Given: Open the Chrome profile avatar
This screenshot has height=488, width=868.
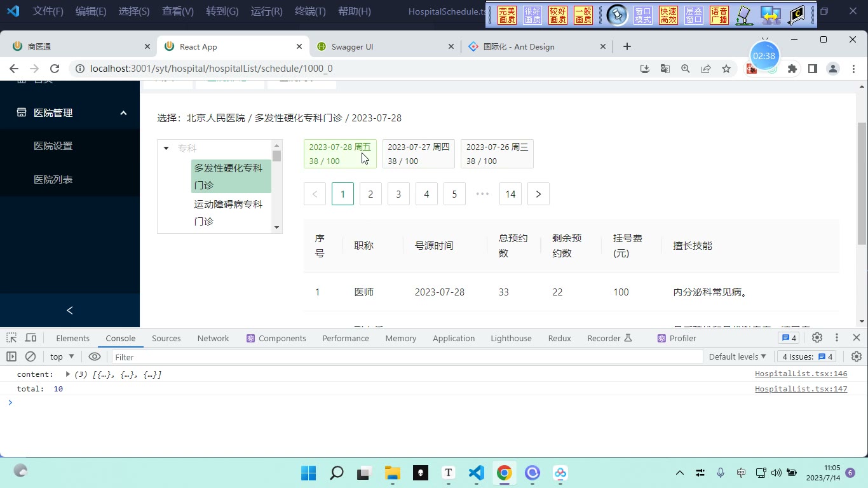Looking at the screenshot, I should (833, 69).
